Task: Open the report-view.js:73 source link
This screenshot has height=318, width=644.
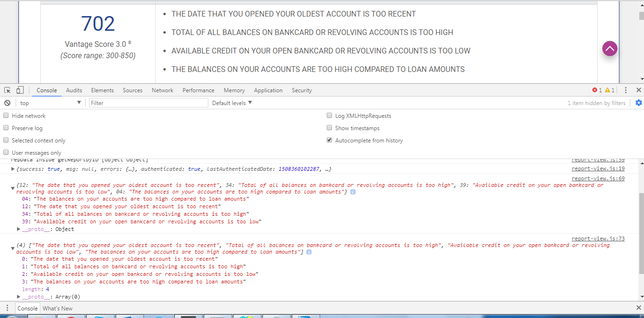Action: [598, 238]
